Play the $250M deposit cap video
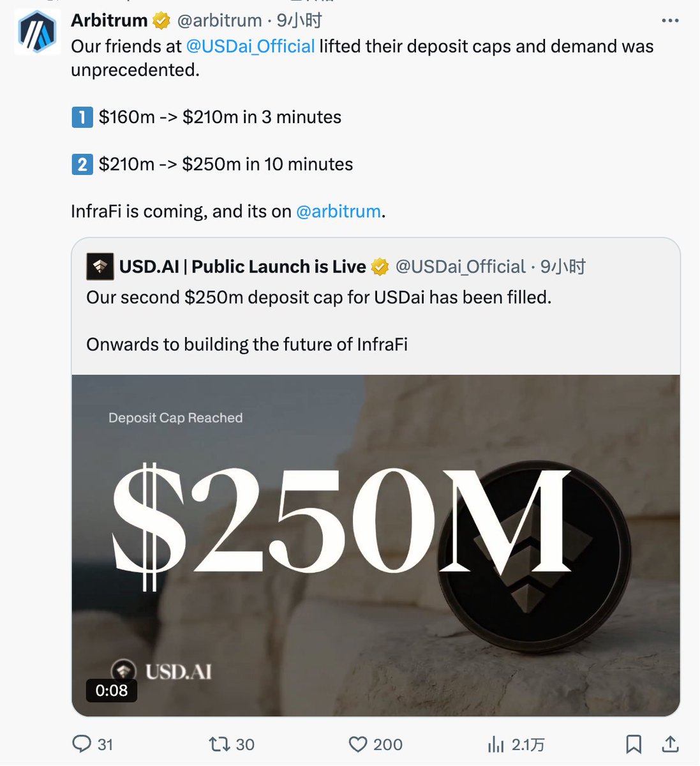 click(376, 545)
